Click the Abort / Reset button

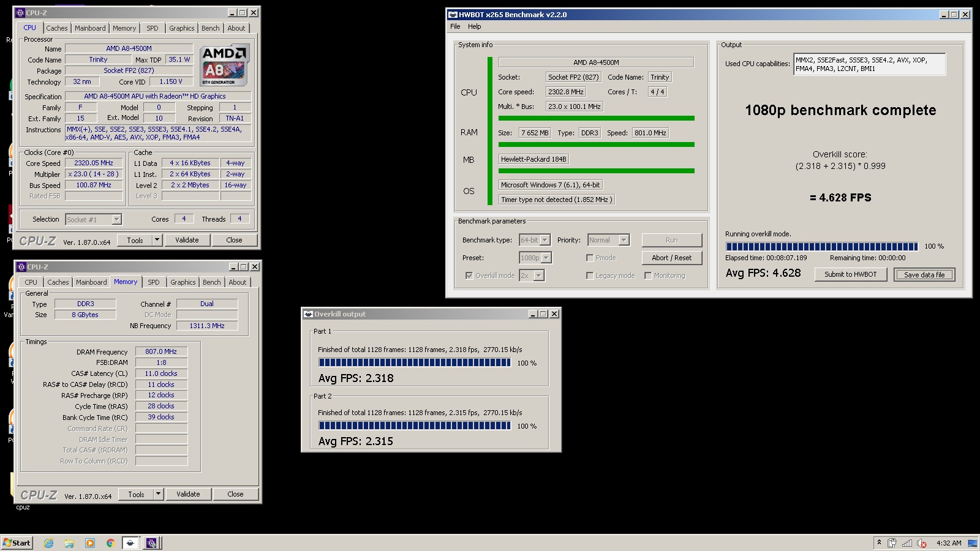[x=672, y=258]
